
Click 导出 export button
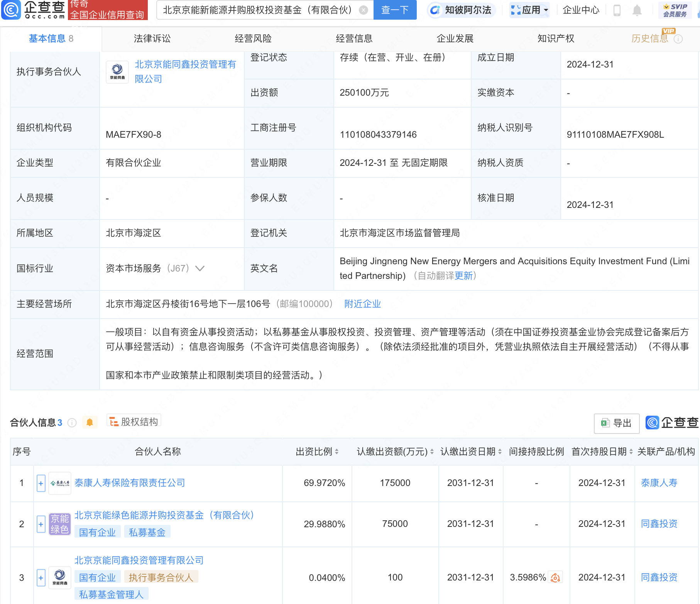617,423
